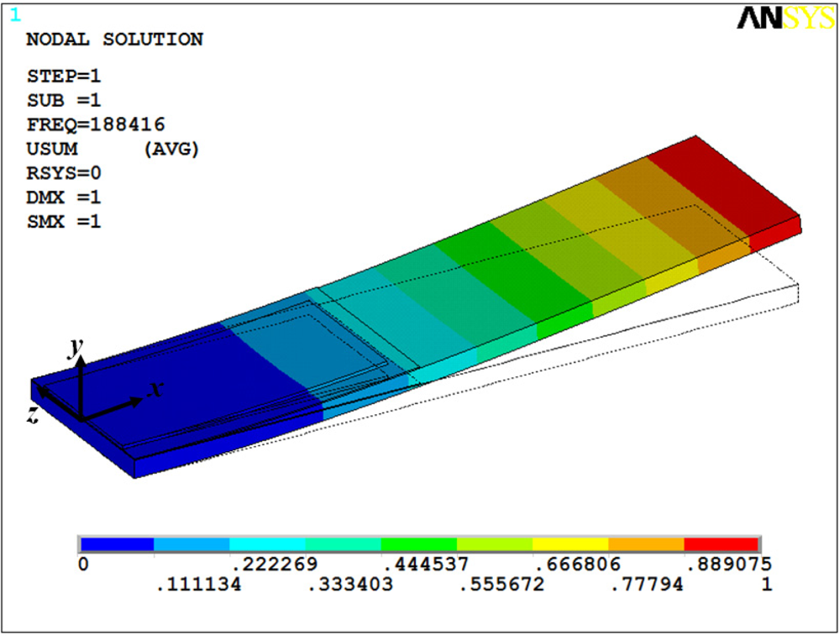The width and height of the screenshot is (840, 636).
Task: Click the .111134 legend value
Action: 198,585
